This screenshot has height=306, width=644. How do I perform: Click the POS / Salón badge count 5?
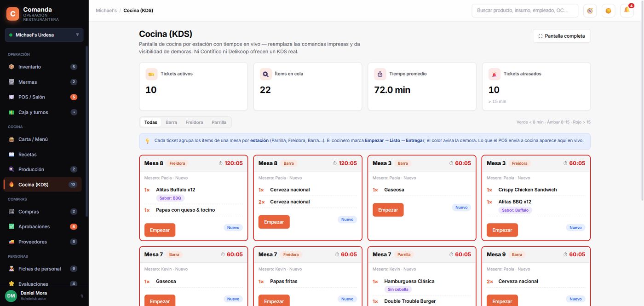click(x=74, y=97)
